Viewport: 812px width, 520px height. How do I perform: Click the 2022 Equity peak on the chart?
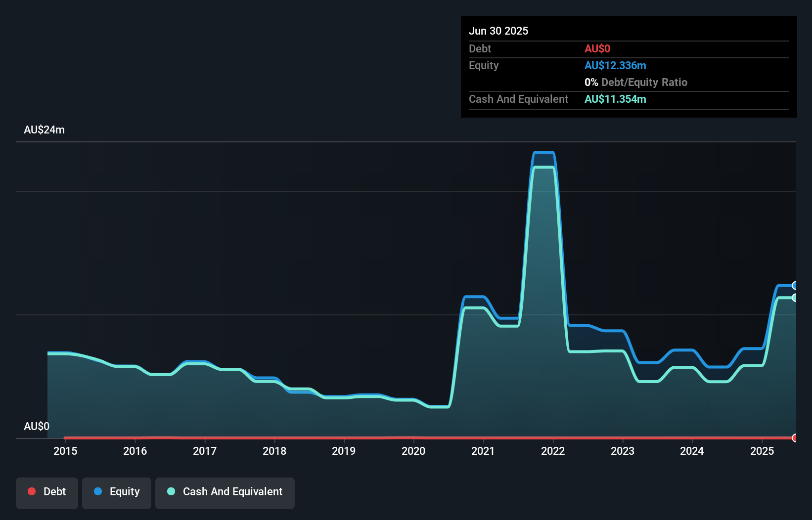544,153
